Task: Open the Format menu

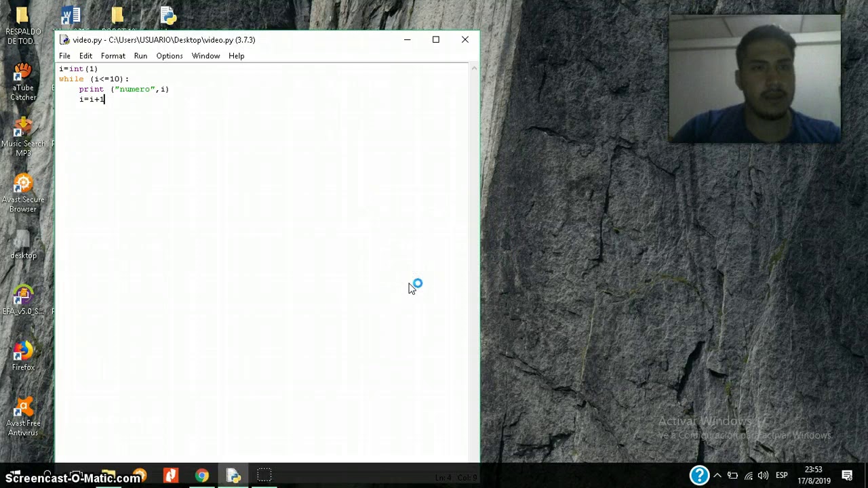Action: pos(113,56)
